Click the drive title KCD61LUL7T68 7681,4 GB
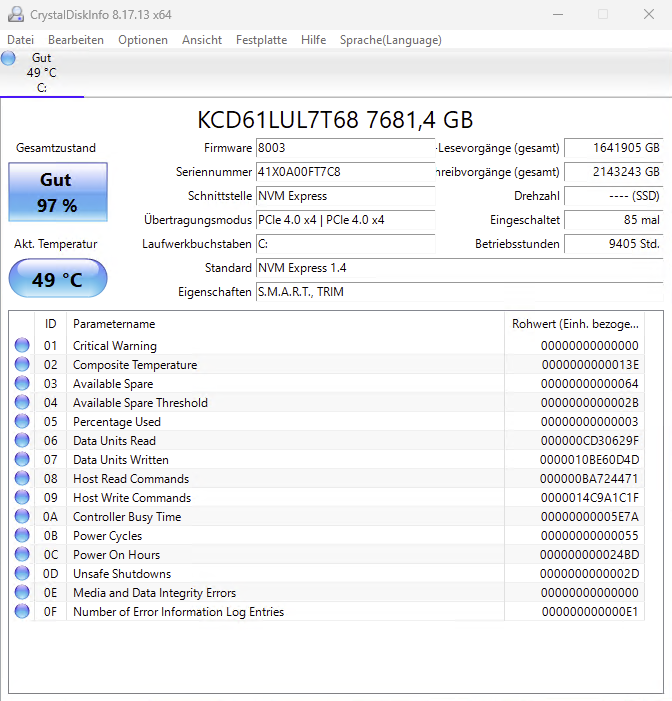 [335, 120]
